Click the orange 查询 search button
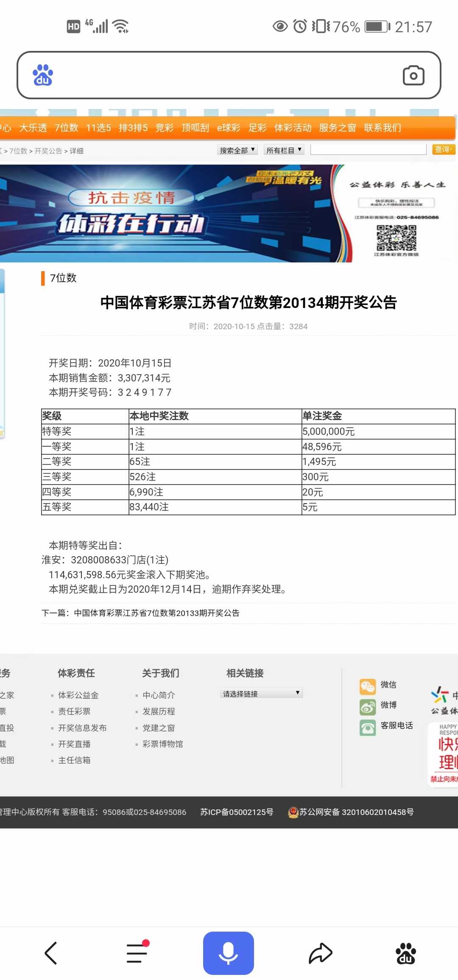The height and width of the screenshot is (980, 458). pos(443,149)
